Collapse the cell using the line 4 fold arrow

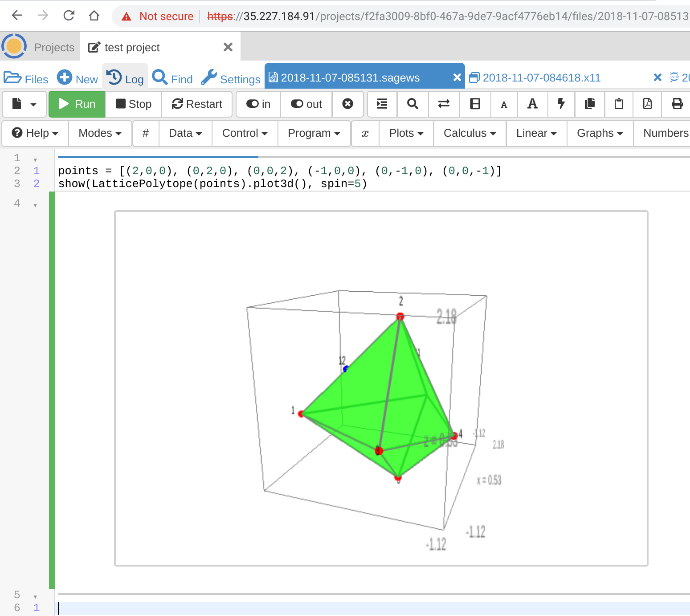(x=35, y=205)
